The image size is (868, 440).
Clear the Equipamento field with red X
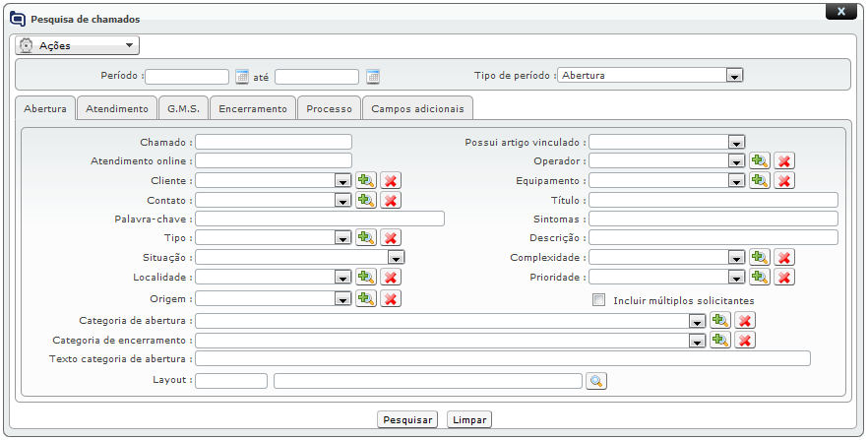783,180
